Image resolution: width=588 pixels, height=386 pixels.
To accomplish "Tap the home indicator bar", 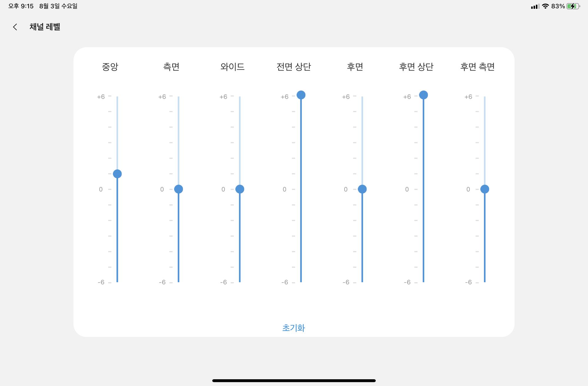I will pyautogui.click(x=294, y=380).
